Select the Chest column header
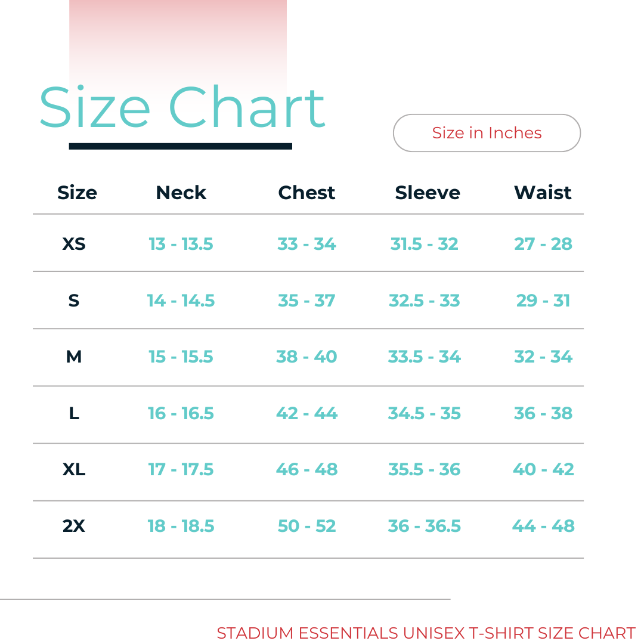644x644 pixels. [306, 193]
